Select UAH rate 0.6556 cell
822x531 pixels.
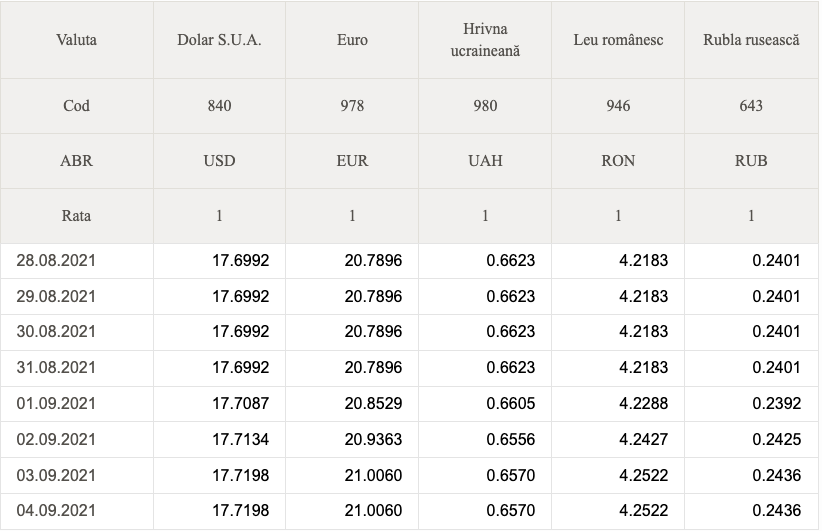pos(485,439)
